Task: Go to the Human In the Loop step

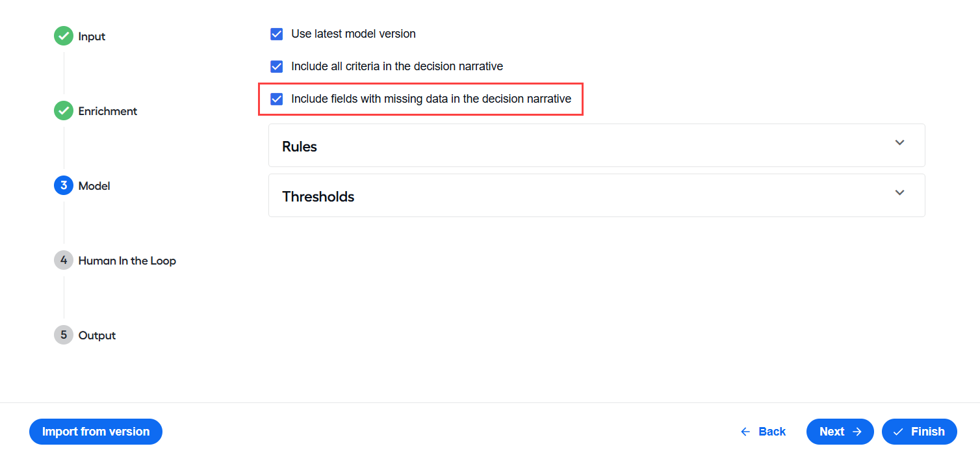Action: 127,261
